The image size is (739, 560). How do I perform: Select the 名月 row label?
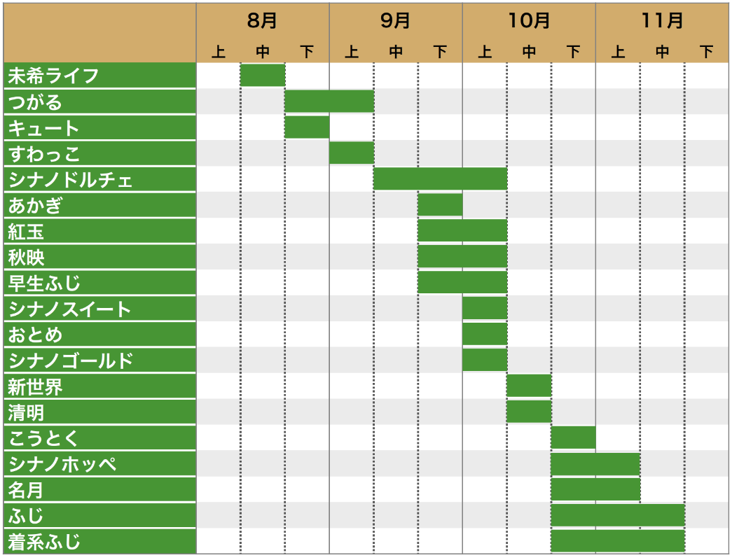pos(27,489)
